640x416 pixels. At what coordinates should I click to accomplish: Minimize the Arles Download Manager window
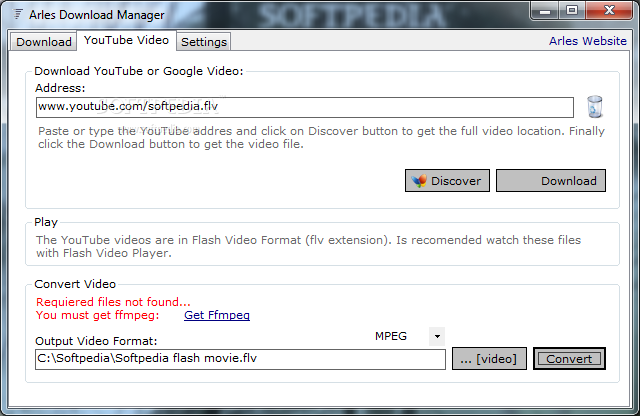tap(544, 10)
